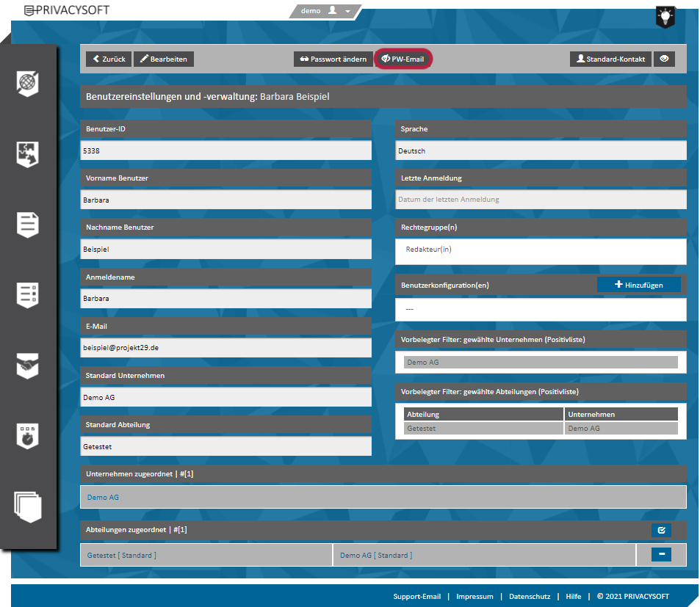The height and width of the screenshot is (607, 700).
Task: Click the globe icon in the sidebar
Action: click(x=28, y=84)
